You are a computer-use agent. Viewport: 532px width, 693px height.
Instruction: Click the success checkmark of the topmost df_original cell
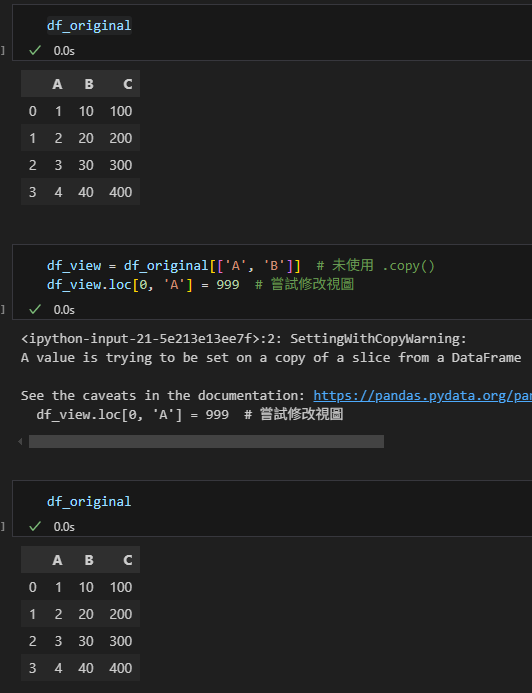point(35,50)
